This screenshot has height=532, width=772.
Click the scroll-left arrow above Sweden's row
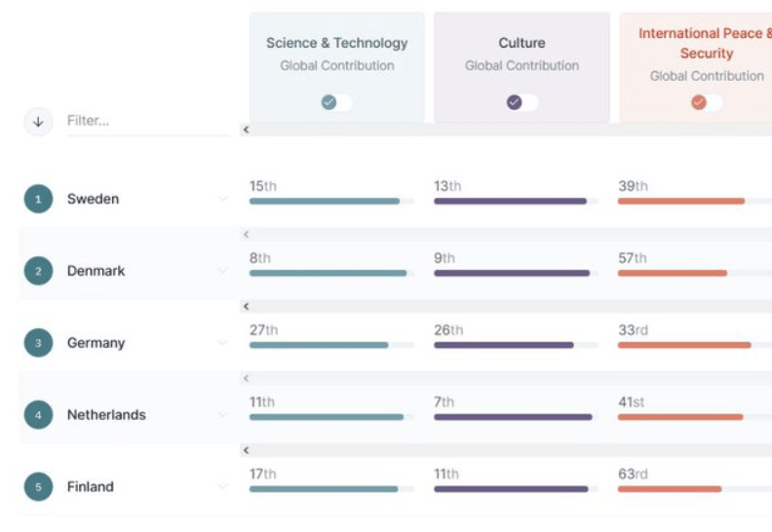click(x=247, y=130)
